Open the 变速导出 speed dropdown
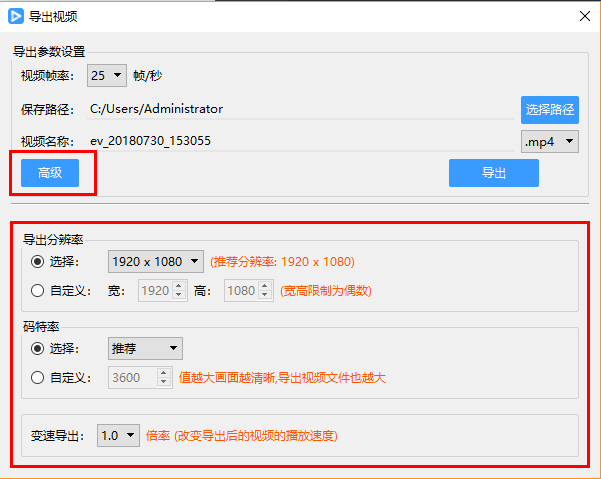 click(x=118, y=436)
